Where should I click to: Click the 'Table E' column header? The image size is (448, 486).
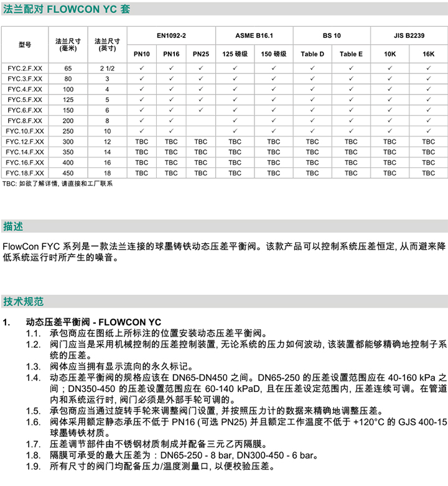[351, 54]
